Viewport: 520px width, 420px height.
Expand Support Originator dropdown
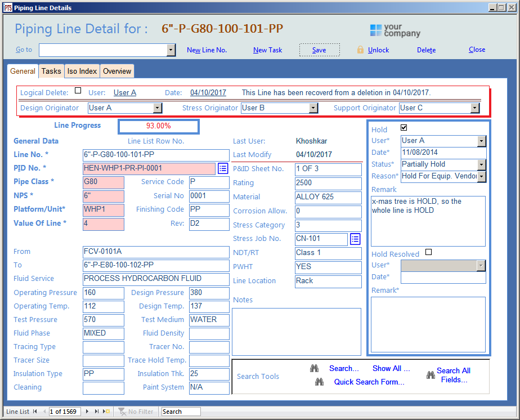coord(475,108)
